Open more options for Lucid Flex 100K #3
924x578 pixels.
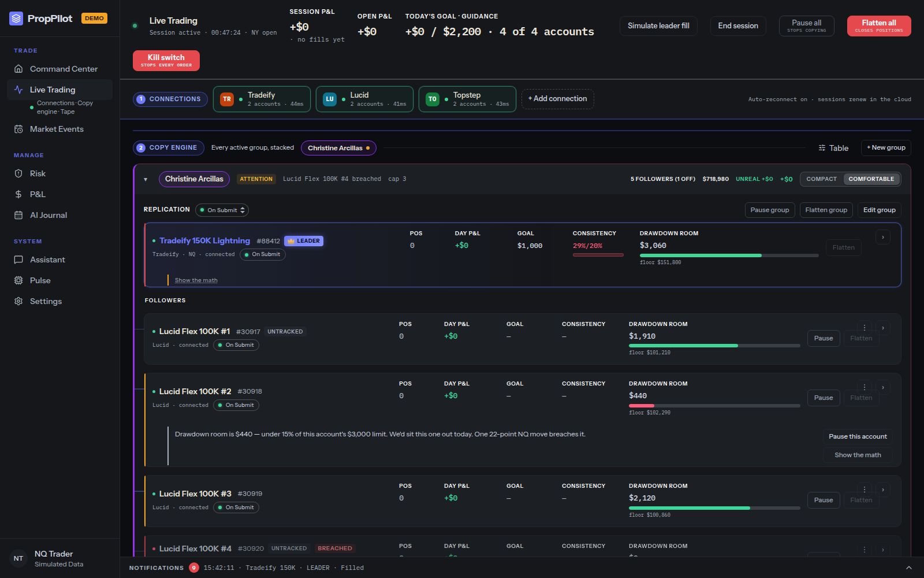(865, 490)
